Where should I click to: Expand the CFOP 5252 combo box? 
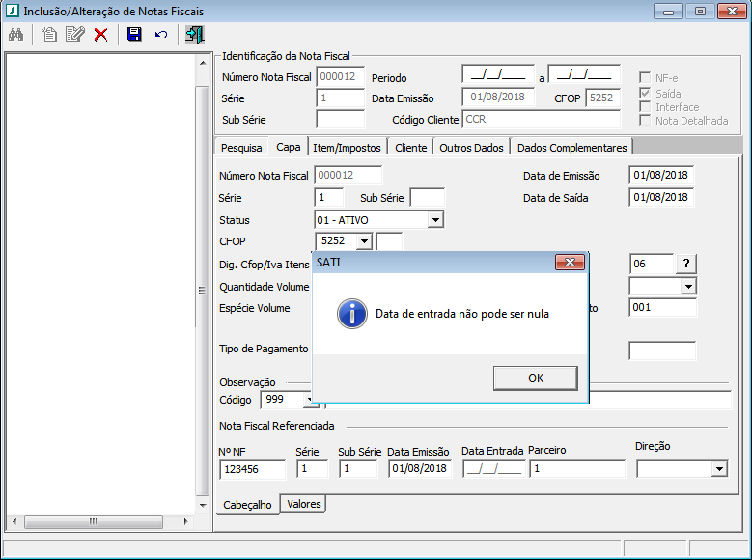point(364,241)
